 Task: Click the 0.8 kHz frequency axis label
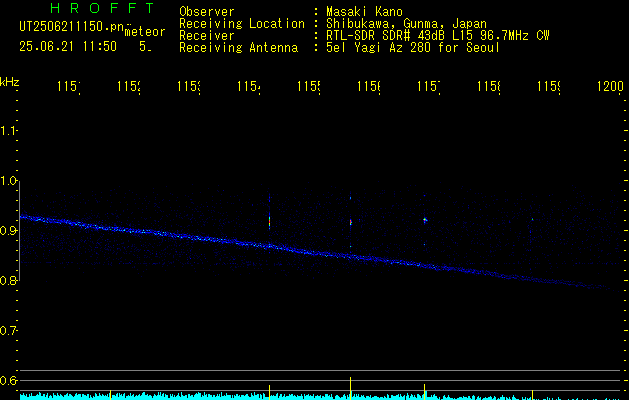pos(8,280)
